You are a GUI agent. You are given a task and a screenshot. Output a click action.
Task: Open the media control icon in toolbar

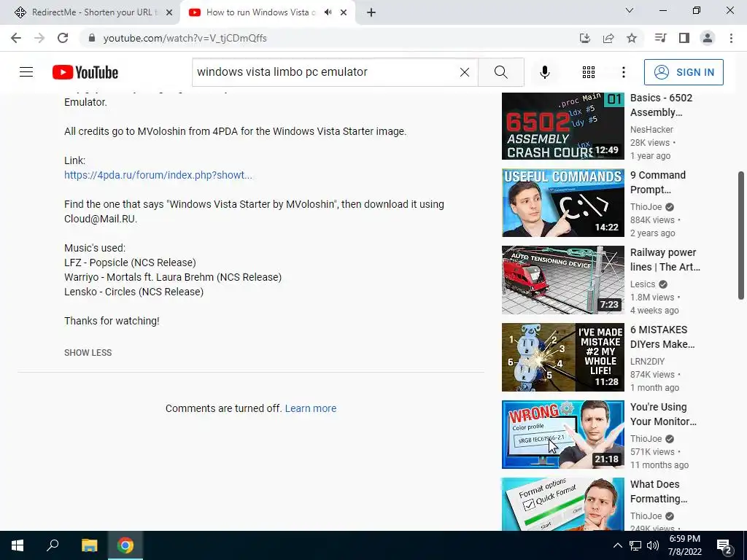[660, 38]
